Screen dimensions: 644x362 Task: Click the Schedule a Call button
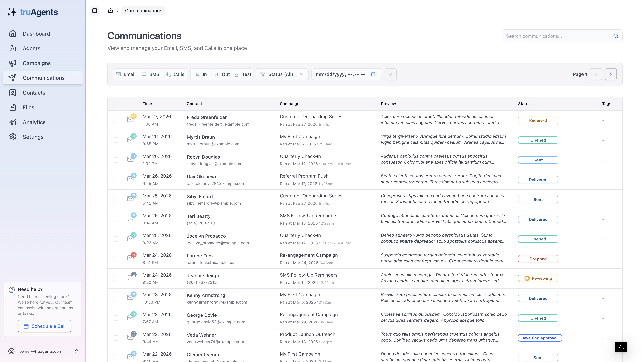pyautogui.click(x=44, y=326)
